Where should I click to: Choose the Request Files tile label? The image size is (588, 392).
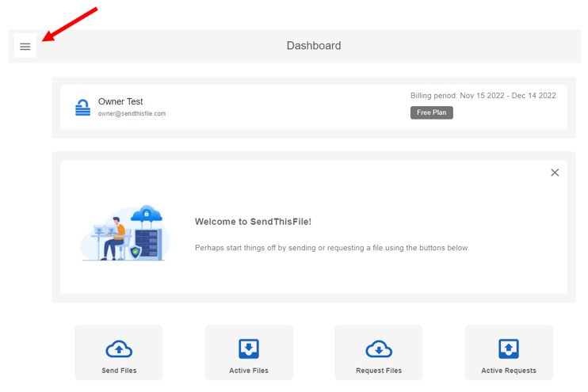379,371
